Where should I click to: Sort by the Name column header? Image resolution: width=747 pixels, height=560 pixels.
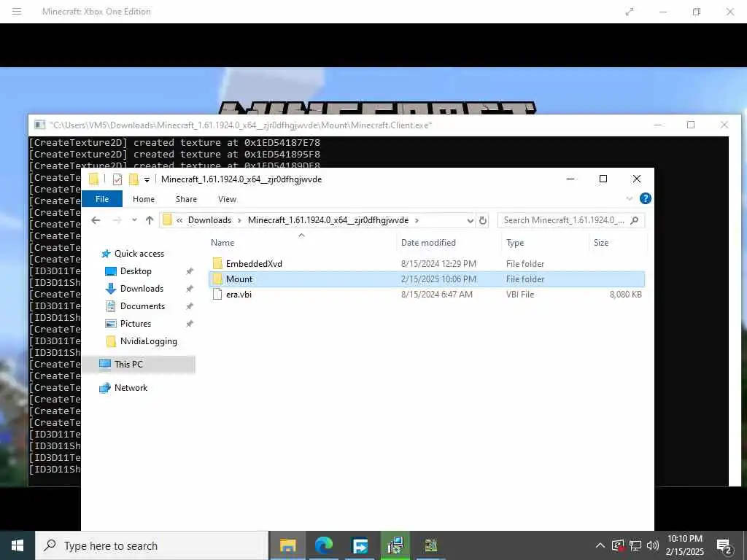coord(222,242)
